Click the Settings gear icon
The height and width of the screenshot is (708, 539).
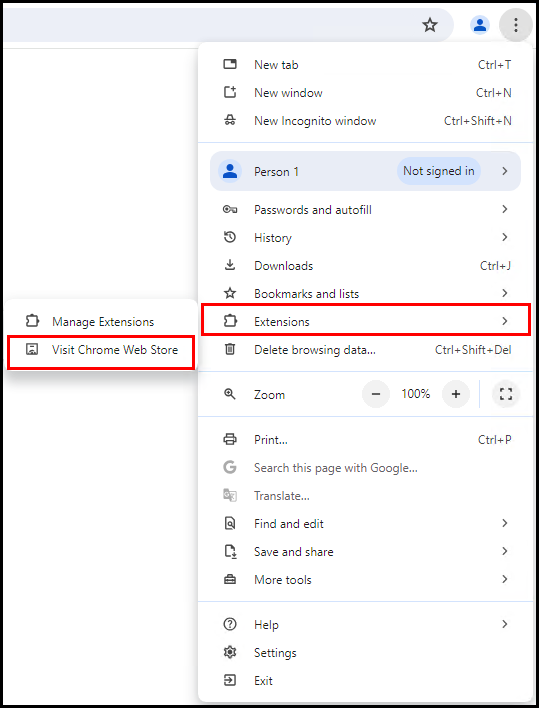[x=230, y=652]
